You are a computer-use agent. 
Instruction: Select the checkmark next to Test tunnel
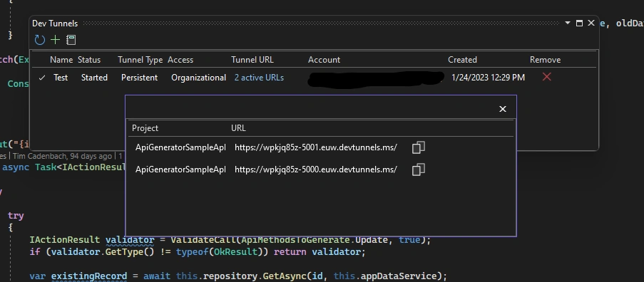[x=42, y=78]
